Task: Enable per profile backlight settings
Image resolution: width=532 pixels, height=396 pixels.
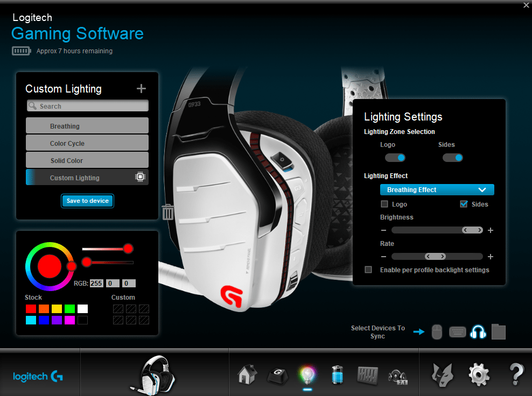Action: tap(368, 270)
